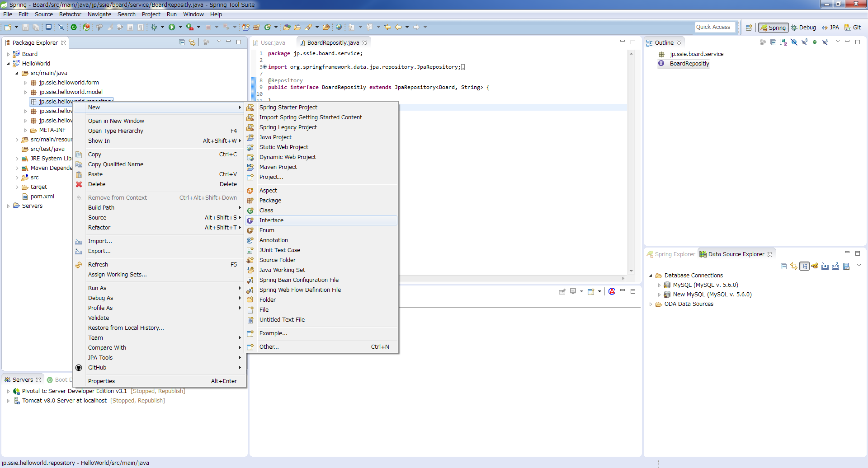
Task: Toggle Hide Fields in Outline toolbar
Action: 794,42
